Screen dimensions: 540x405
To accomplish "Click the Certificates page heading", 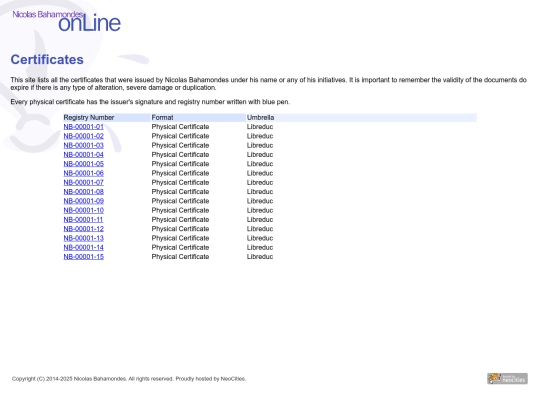I will (47, 60).
